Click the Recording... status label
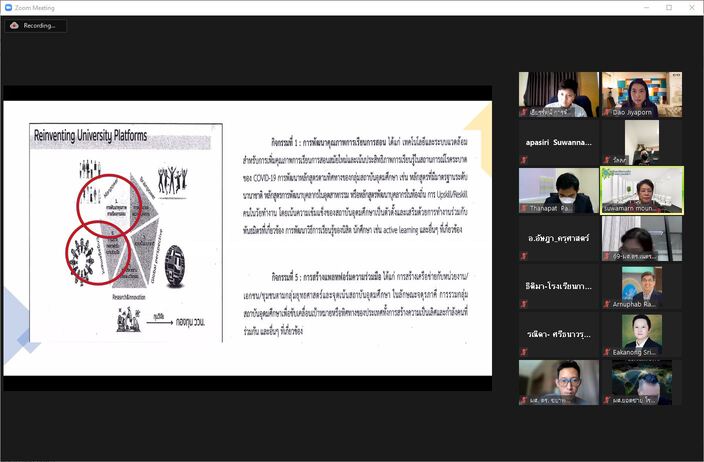The image size is (704, 462). point(40,26)
